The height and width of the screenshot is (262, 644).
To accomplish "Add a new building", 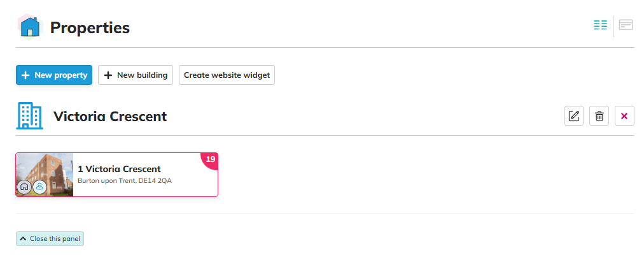I will coord(136,75).
